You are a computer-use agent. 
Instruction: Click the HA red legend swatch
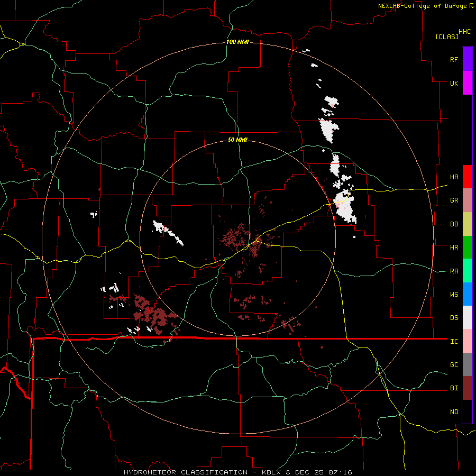467,177
